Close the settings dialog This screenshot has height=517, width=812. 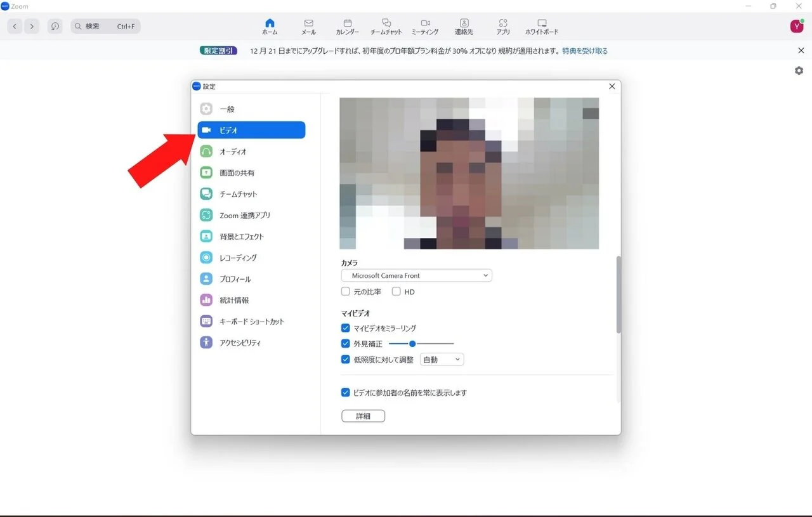pos(612,86)
